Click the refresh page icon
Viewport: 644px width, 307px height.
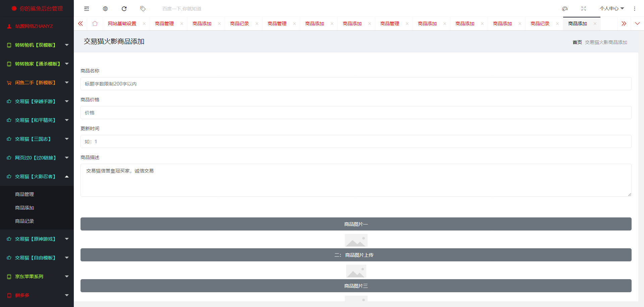point(124,9)
